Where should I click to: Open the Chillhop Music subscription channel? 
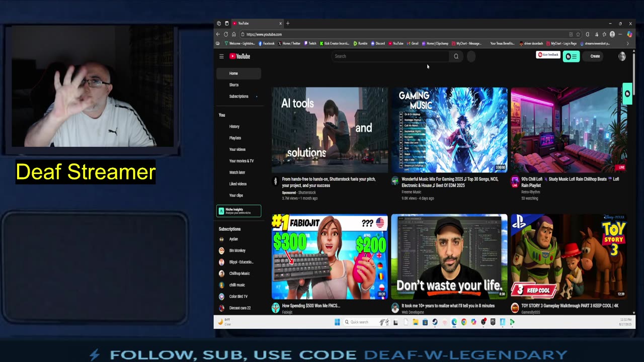(238, 274)
